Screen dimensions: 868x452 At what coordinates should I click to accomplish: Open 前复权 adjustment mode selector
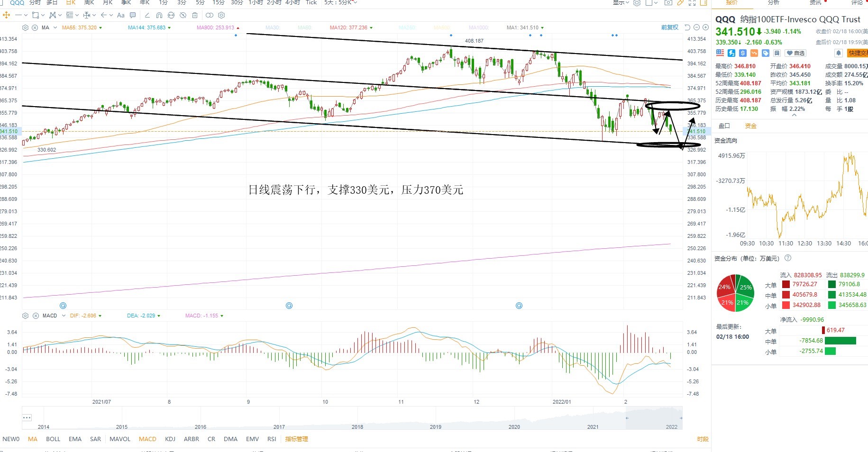670,27
